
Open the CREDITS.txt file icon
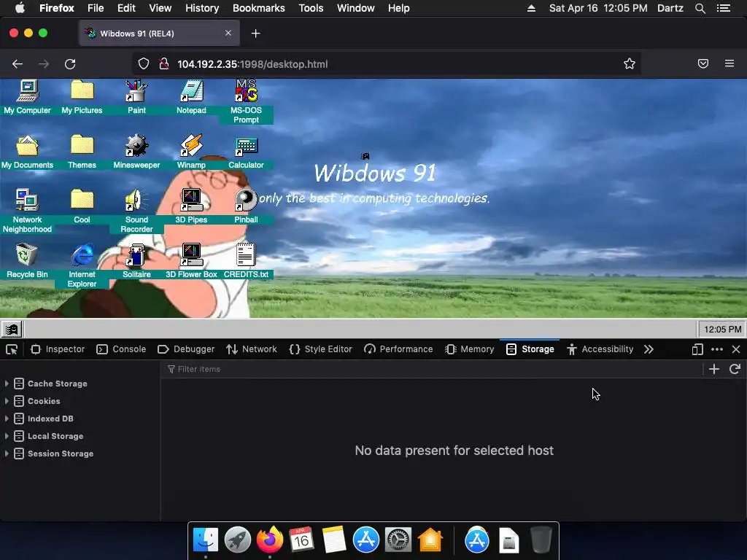(247, 261)
